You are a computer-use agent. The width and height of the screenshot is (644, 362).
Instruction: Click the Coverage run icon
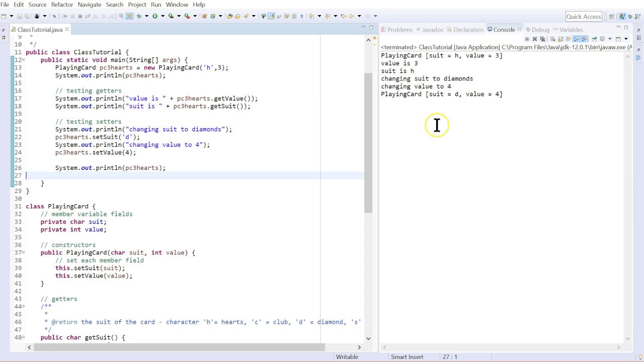click(x=171, y=16)
